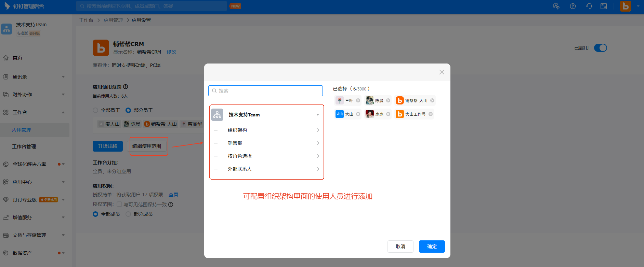Click the DingTalk admin logo icon
The width and height of the screenshot is (644, 267).
click(x=7, y=6)
